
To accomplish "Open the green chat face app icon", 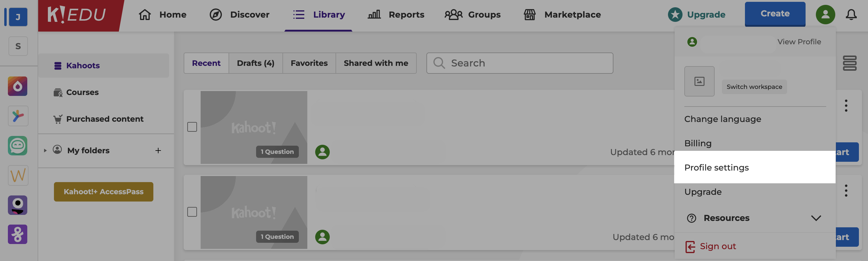I will [18, 146].
